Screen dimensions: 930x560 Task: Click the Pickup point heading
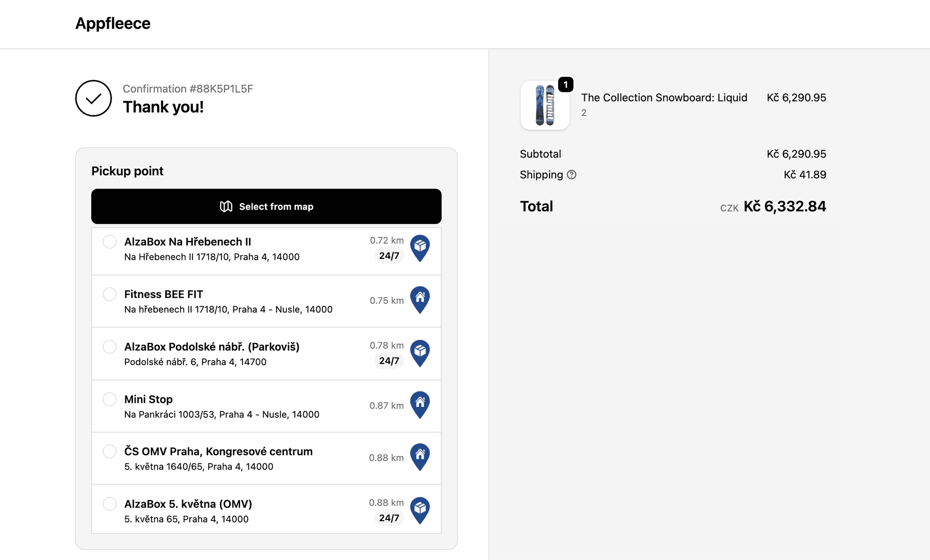click(127, 171)
